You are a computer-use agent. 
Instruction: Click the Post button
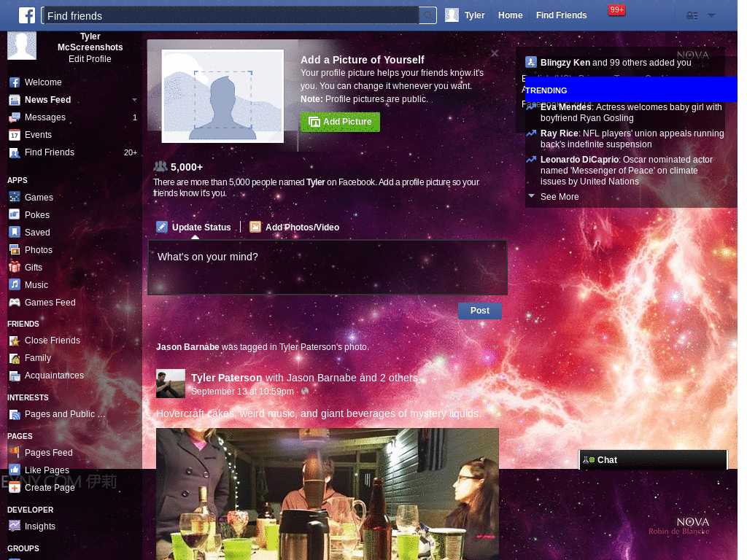click(480, 311)
